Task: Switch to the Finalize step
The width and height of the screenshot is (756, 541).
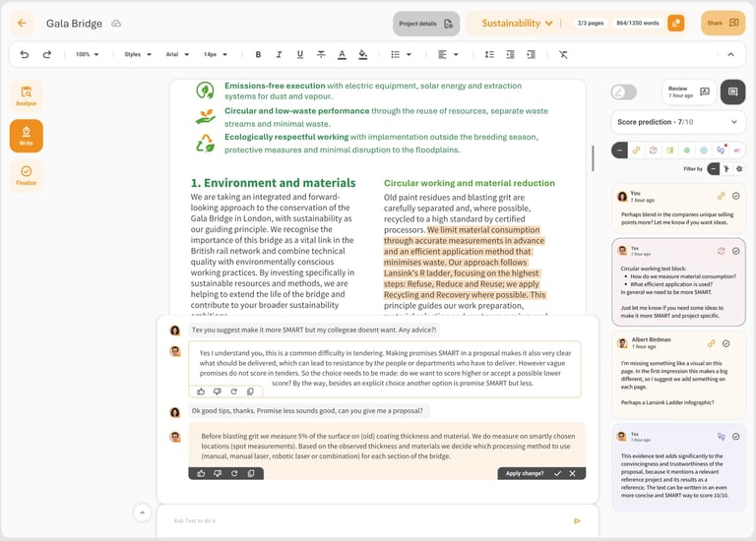Action: (26, 175)
